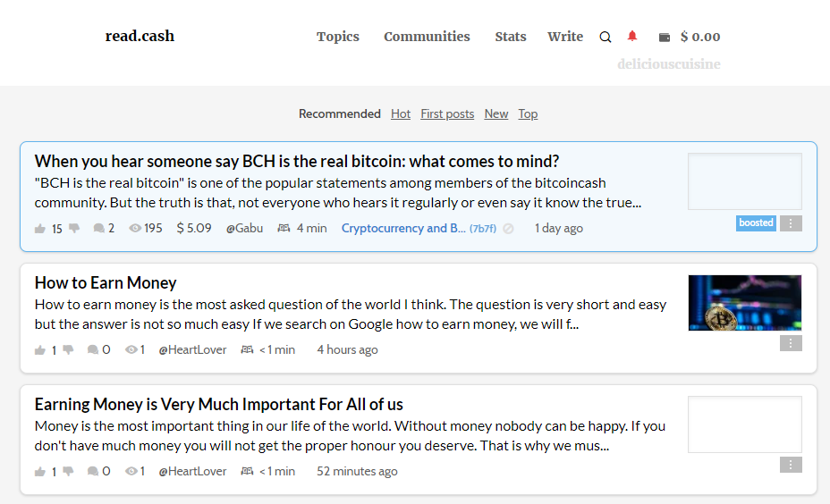Open the bitcoin thumbnail of How to Earn Money
The width and height of the screenshot is (830, 504).
(x=745, y=303)
